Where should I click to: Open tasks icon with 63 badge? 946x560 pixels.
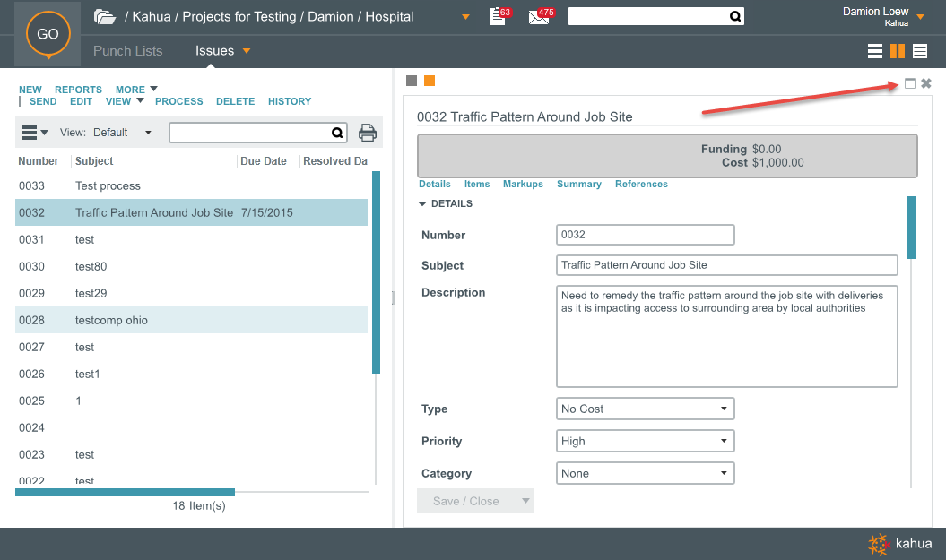click(x=499, y=16)
